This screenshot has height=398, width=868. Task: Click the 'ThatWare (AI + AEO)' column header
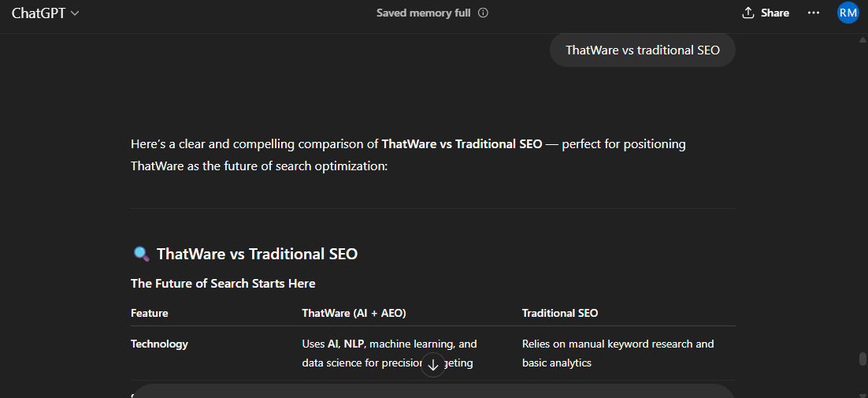click(354, 314)
